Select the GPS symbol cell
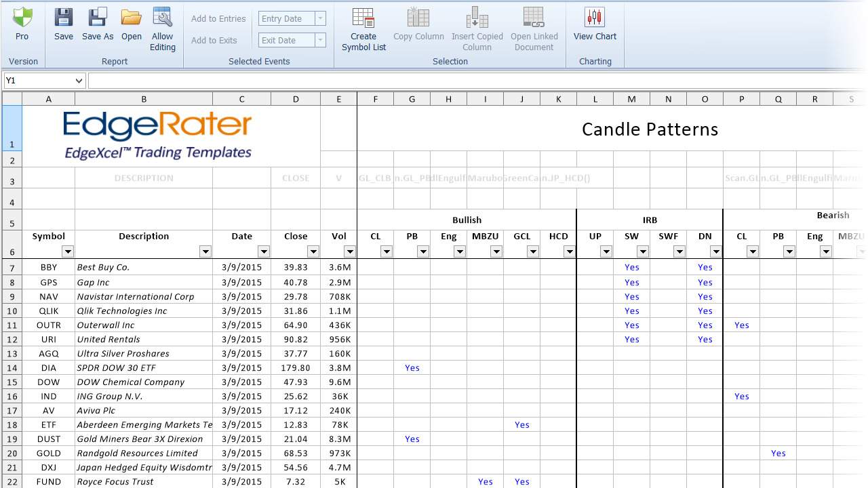 coord(49,282)
